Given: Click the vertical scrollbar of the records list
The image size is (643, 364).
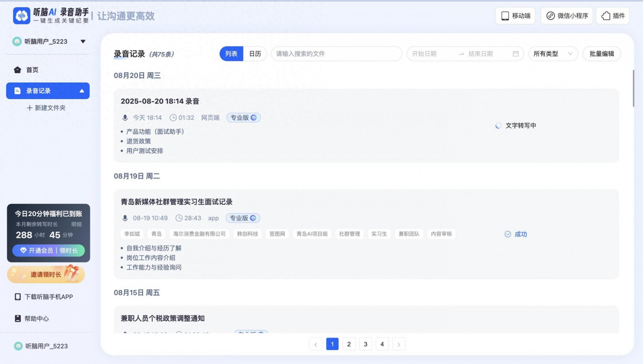Looking at the screenshot, I should 633,88.
